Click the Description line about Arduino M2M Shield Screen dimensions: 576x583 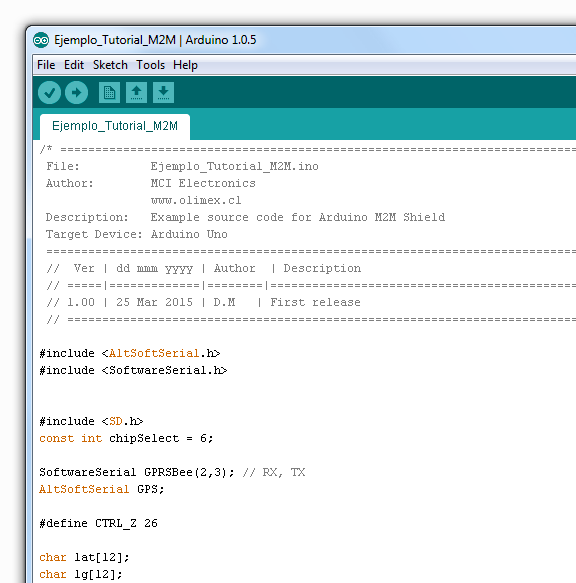click(245, 218)
